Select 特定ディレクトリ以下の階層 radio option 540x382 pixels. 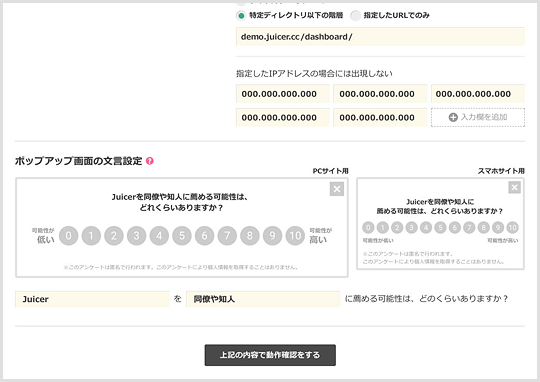click(241, 16)
